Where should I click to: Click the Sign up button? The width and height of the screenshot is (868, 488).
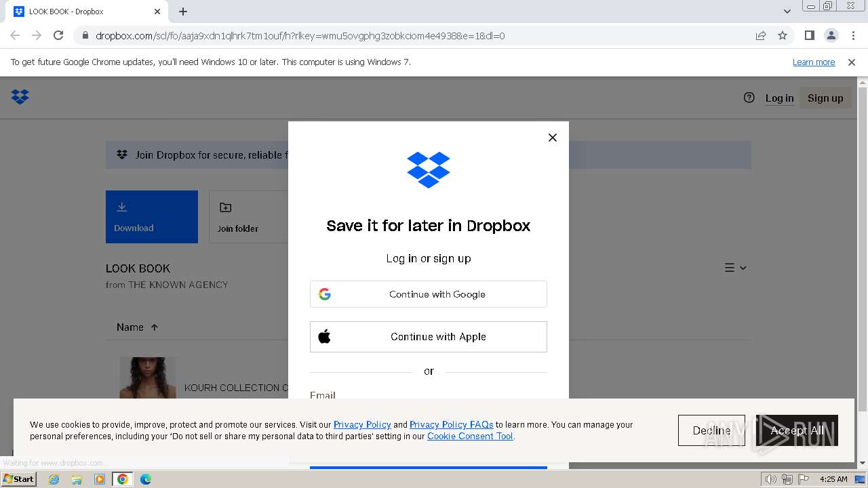[x=825, y=98]
